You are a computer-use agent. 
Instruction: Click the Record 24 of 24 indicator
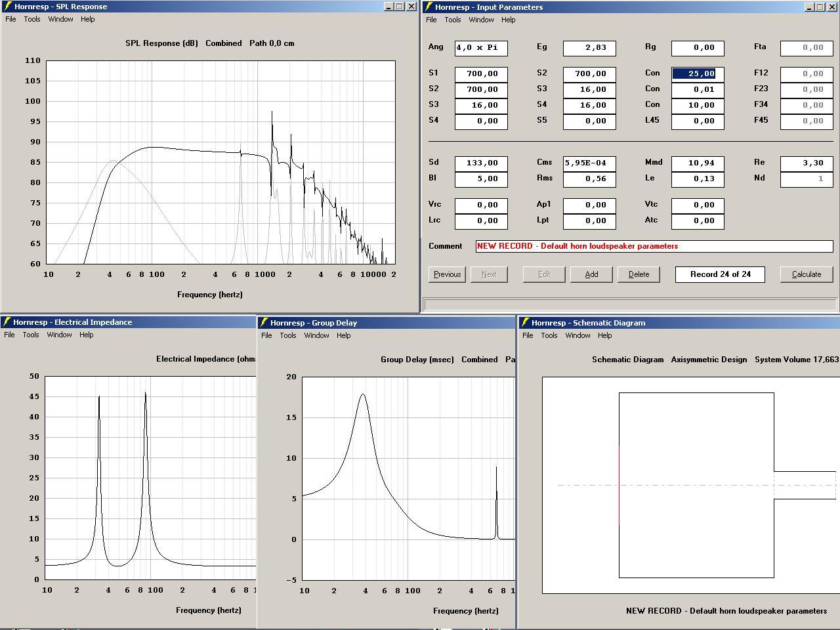coord(720,274)
